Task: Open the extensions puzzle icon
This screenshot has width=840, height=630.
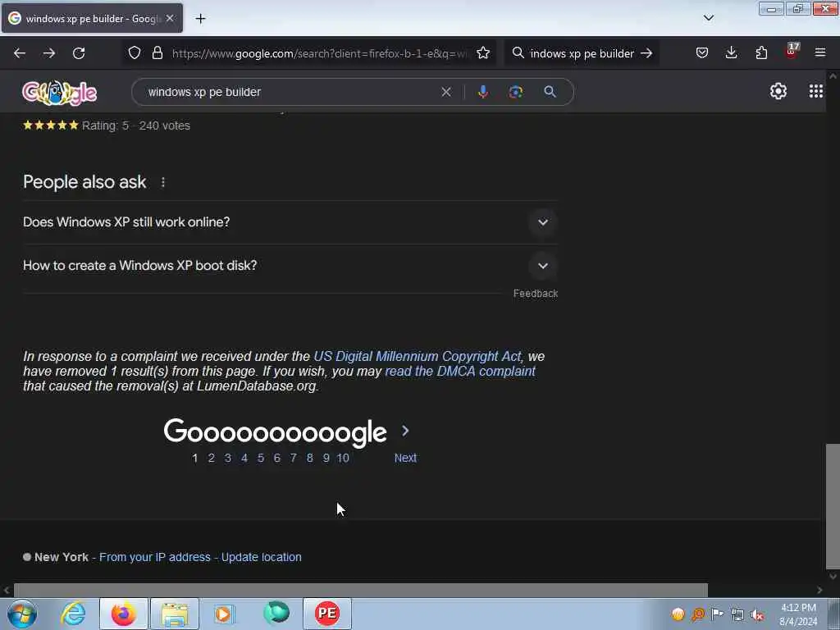Action: point(761,53)
